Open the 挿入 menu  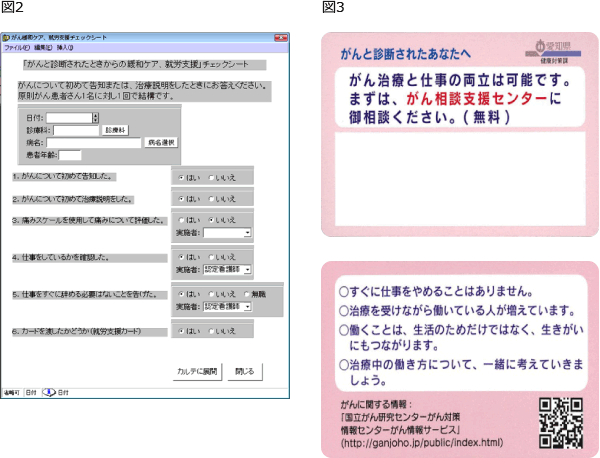point(65,47)
